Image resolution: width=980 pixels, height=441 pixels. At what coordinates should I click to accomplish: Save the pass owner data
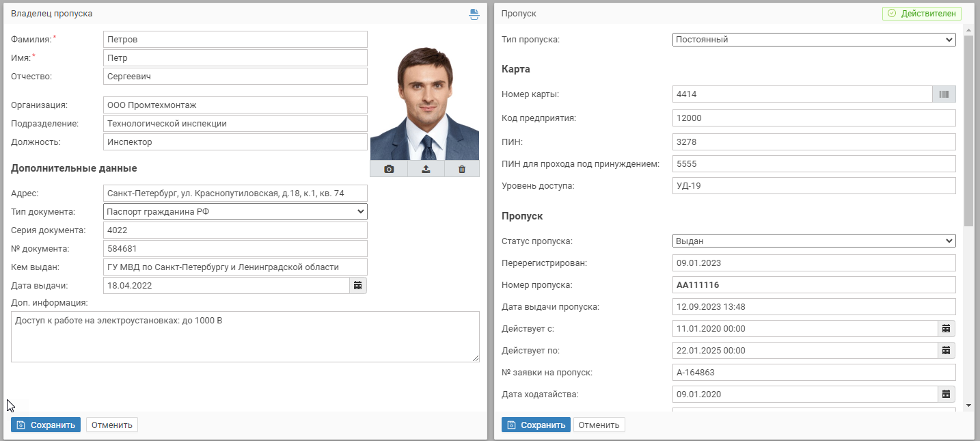click(46, 425)
